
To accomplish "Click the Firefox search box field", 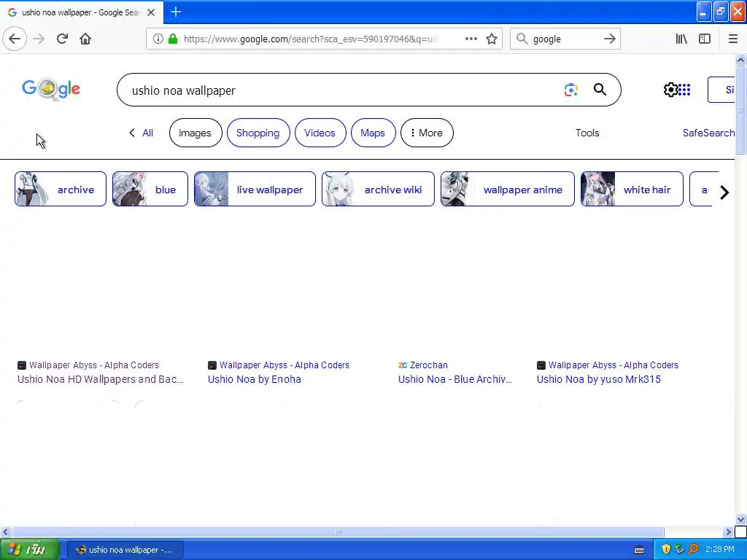I will click(x=565, y=39).
